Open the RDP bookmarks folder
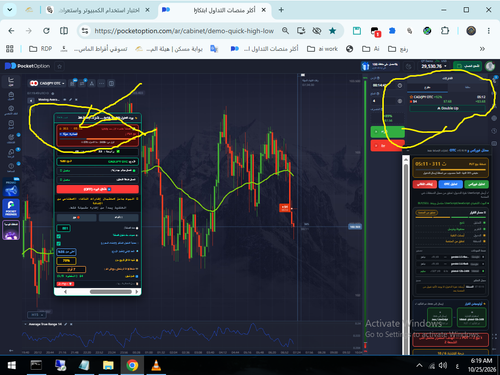Viewport: 500px width, 375px height. click(x=41, y=49)
